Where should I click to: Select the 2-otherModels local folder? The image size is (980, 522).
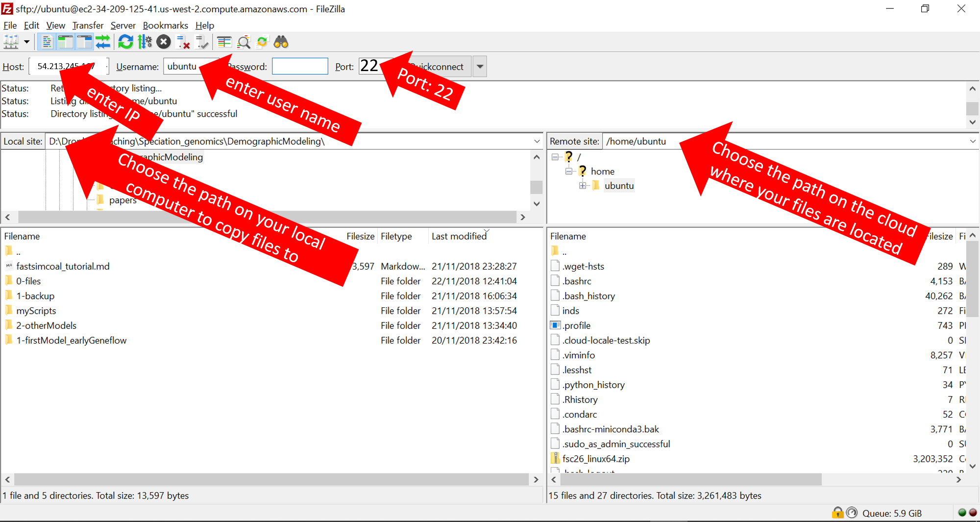point(46,325)
